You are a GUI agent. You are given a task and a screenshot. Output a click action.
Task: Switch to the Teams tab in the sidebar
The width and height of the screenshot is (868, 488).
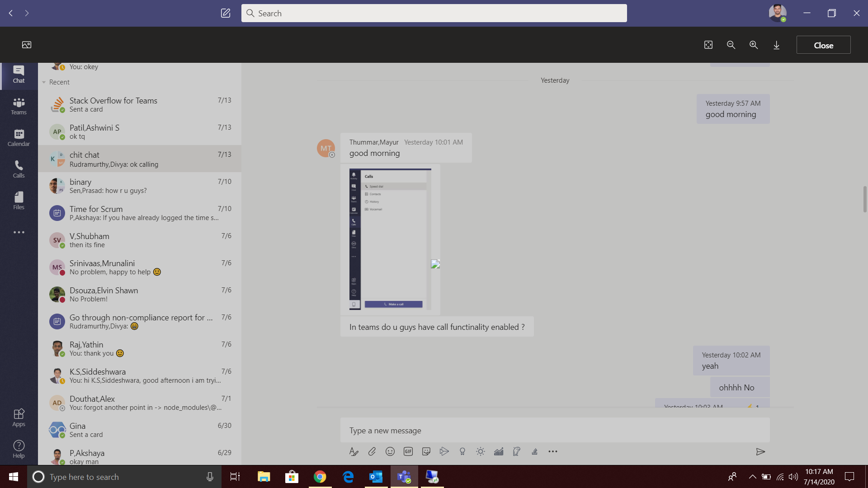tap(19, 106)
